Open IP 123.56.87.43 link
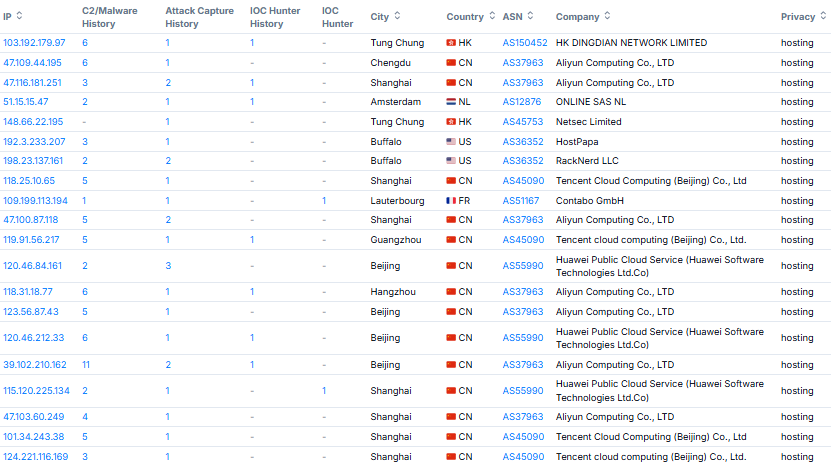The height and width of the screenshot is (466, 835). point(31,312)
